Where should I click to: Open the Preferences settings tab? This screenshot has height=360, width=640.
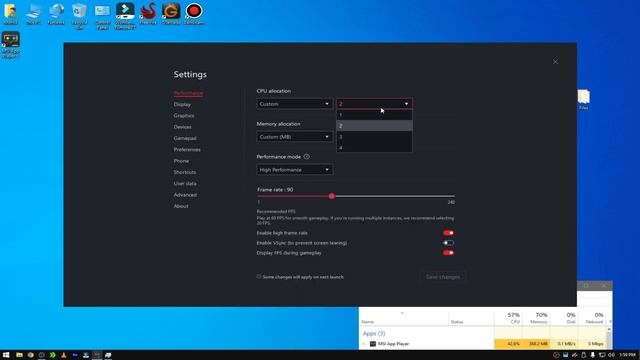pyautogui.click(x=187, y=149)
